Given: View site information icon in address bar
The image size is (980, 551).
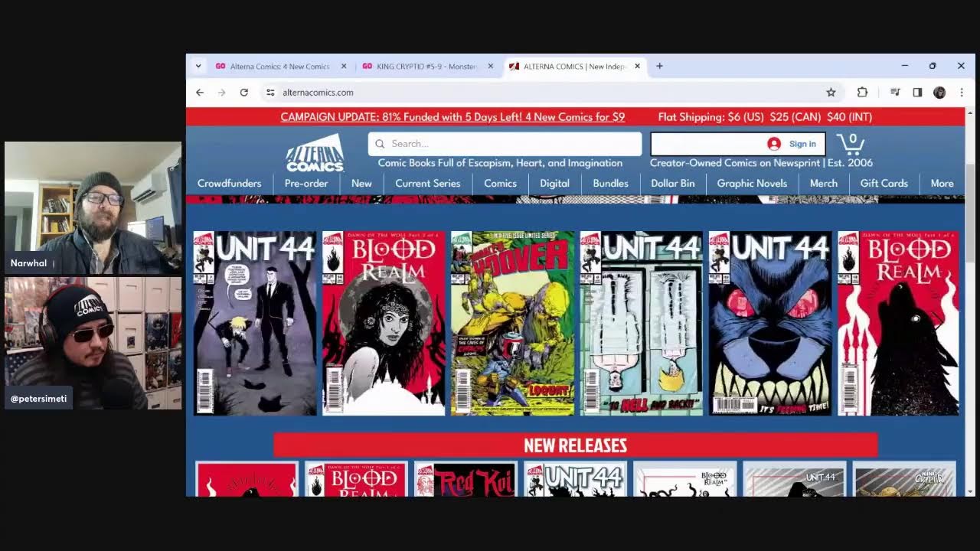Looking at the screenshot, I should [270, 93].
